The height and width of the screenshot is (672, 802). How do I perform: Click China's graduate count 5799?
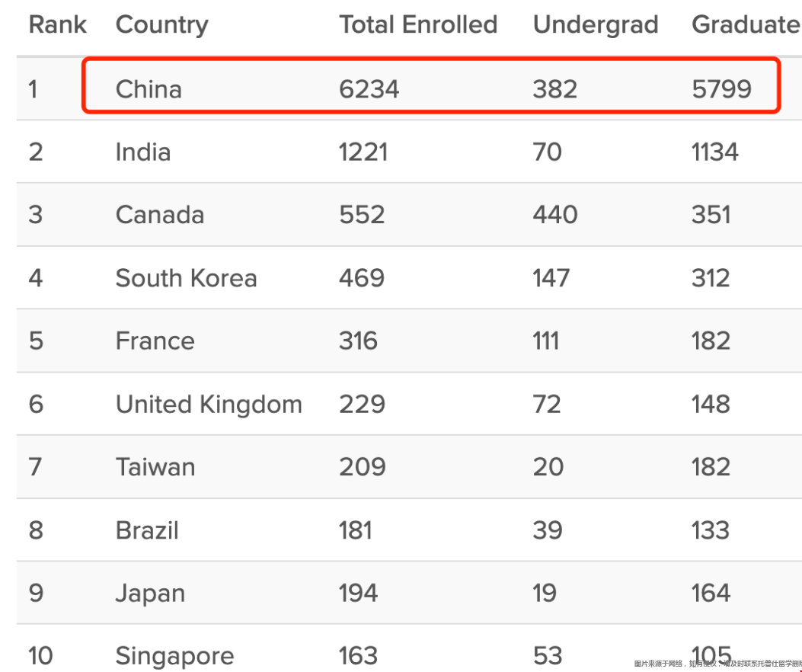pyautogui.click(x=722, y=89)
